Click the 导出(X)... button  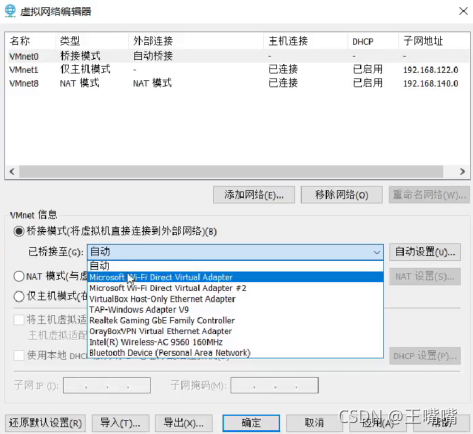click(184, 423)
